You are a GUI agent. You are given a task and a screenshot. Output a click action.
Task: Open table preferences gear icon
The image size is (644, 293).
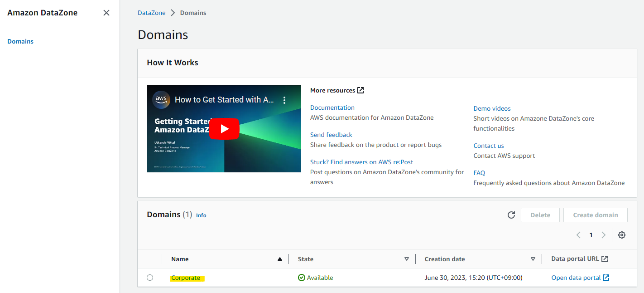pyautogui.click(x=622, y=235)
